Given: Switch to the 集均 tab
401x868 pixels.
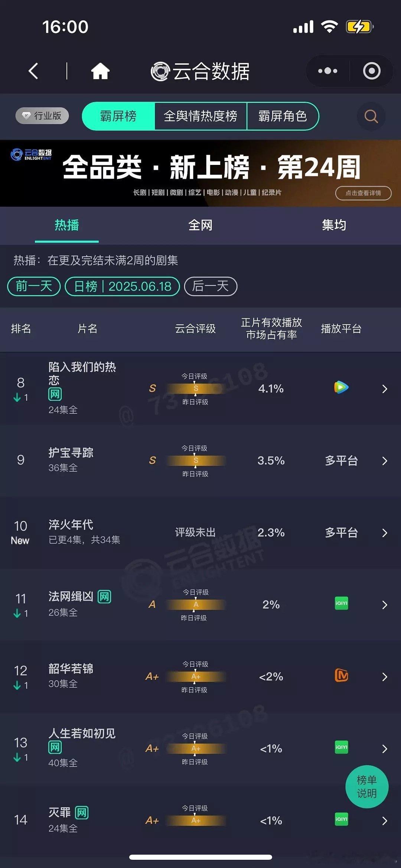Looking at the screenshot, I should 334,225.
